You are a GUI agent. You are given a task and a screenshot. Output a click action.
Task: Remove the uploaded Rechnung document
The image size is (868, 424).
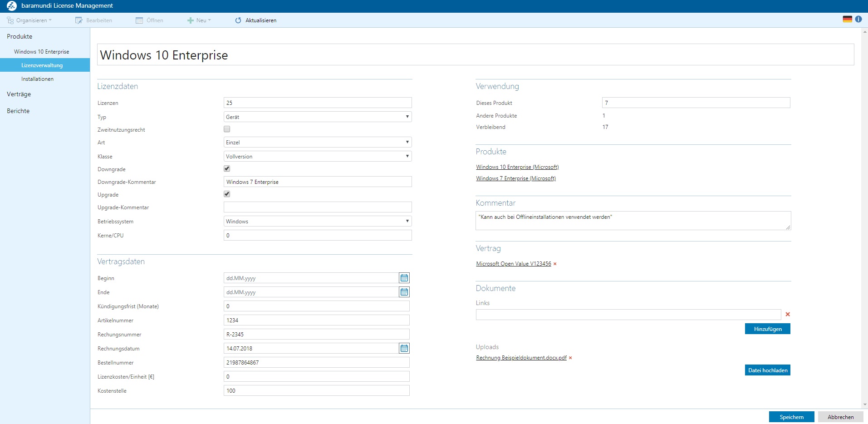click(570, 358)
